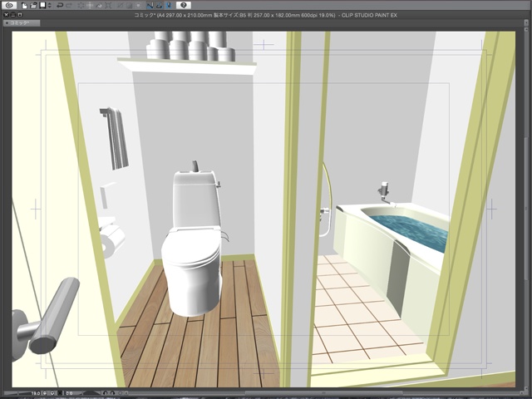The width and height of the screenshot is (532, 399).
Task: Click the Fill command bar icon
Action: pyautogui.click(x=99, y=6)
